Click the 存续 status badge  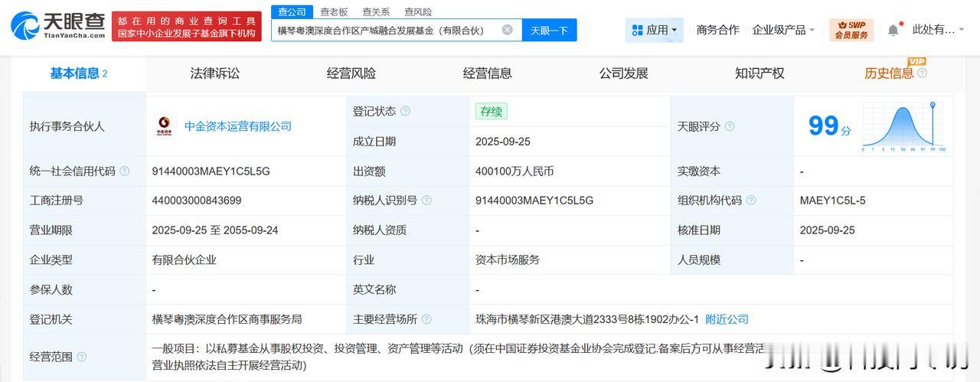[x=491, y=111]
